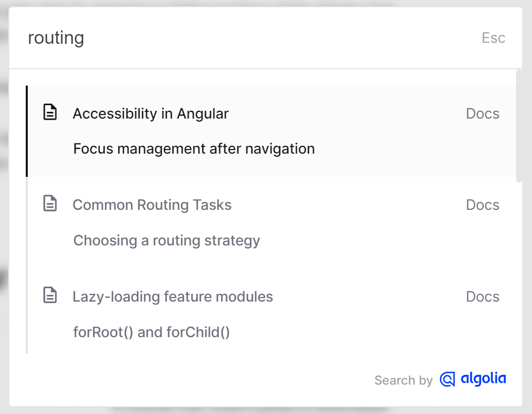Click the Docs label next to Common Routing Tasks
Viewport: 532px width, 414px height.
(x=483, y=205)
